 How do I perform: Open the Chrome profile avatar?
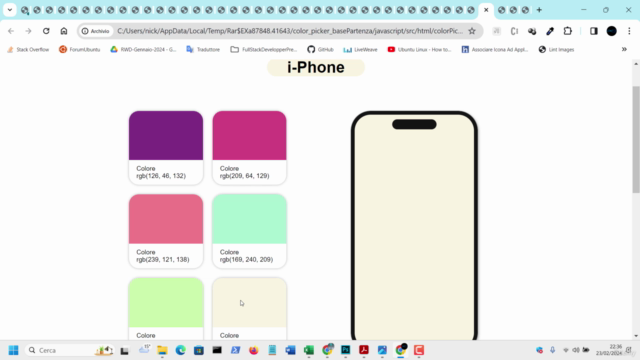point(611,31)
